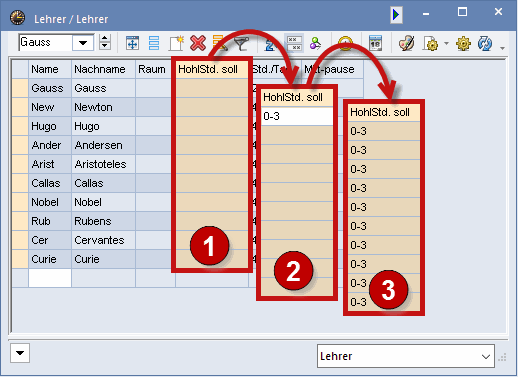The image size is (518, 377).
Task: Step to previous teacher with up arrow
Action: [105, 38]
